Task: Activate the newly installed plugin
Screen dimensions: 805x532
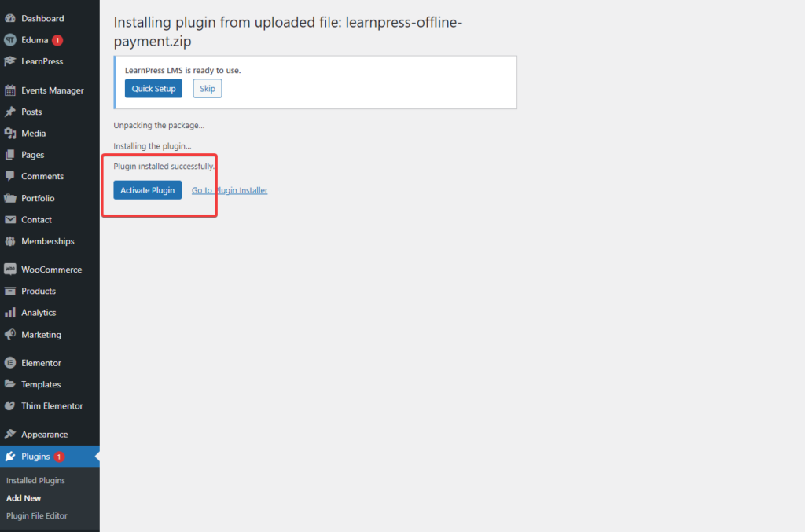Action: pyautogui.click(x=147, y=189)
